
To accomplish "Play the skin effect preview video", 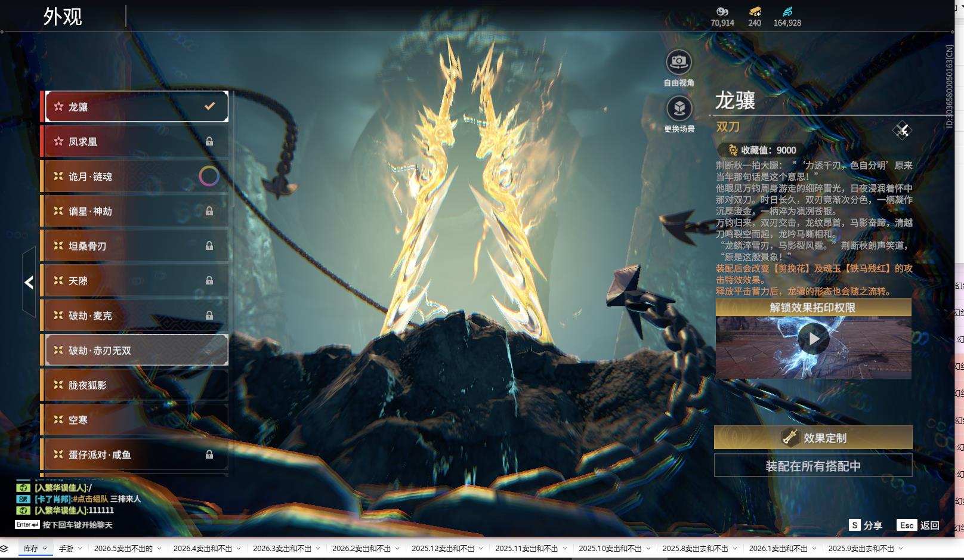I will (x=814, y=339).
